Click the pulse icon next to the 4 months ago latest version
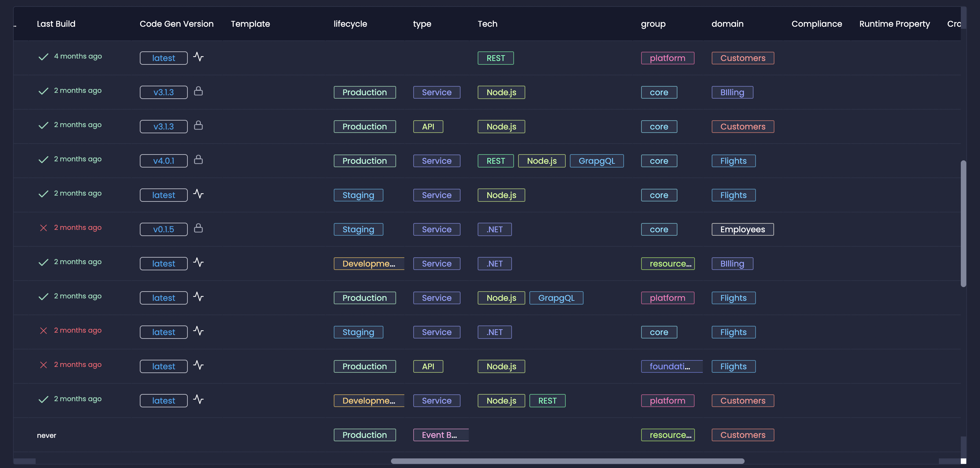The width and height of the screenshot is (980, 468). (x=198, y=57)
